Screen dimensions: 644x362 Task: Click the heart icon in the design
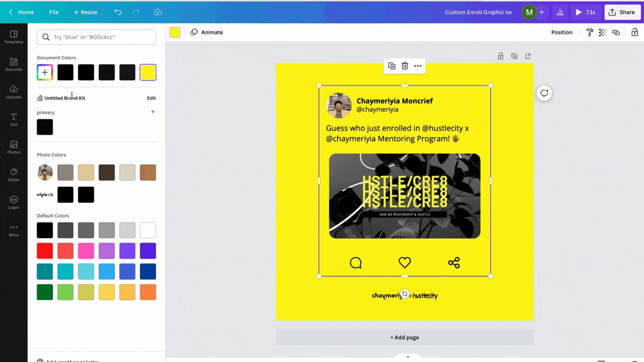point(405,263)
